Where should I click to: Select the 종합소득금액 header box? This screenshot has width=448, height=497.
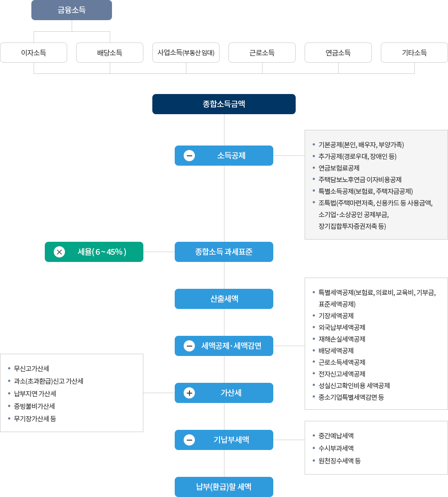pos(224,104)
